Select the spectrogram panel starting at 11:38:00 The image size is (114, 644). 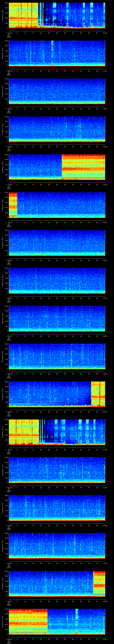pyautogui.click(x=57, y=357)
